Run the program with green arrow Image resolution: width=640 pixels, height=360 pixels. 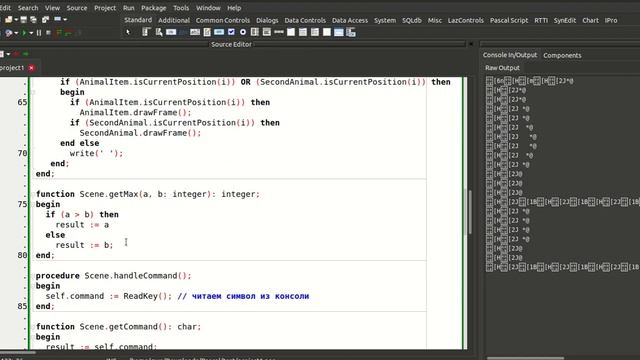tap(24, 33)
